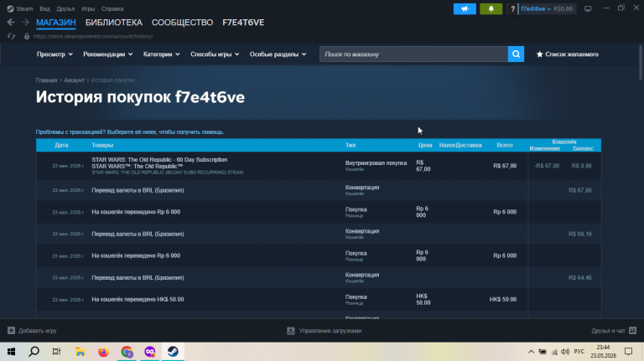Open the Друзья и чат icon
644x361 pixels.
(x=632, y=331)
